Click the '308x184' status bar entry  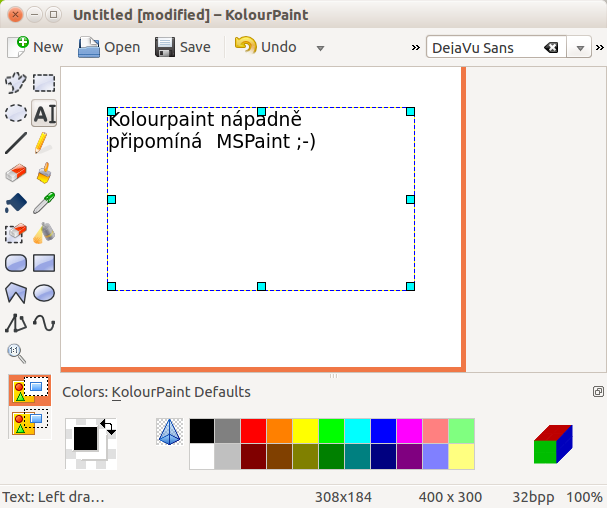(343, 497)
